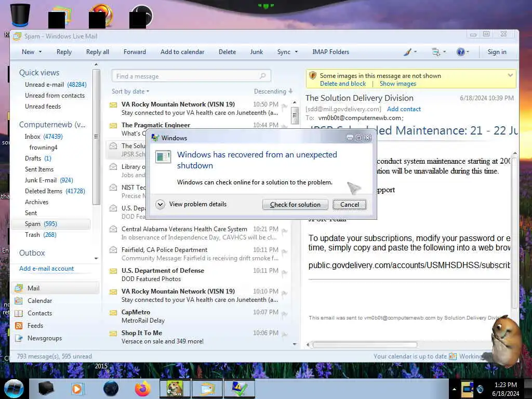Flag the Fairfield, CA Police Department message
Screen dimensions: 532x399
pyautogui.click(x=284, y=252)
